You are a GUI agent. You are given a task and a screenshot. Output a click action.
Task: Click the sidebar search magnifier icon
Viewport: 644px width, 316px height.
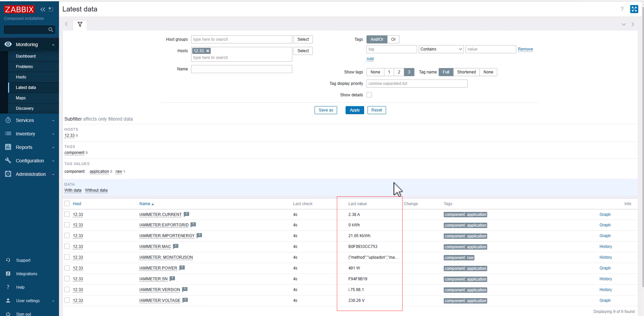51,30
